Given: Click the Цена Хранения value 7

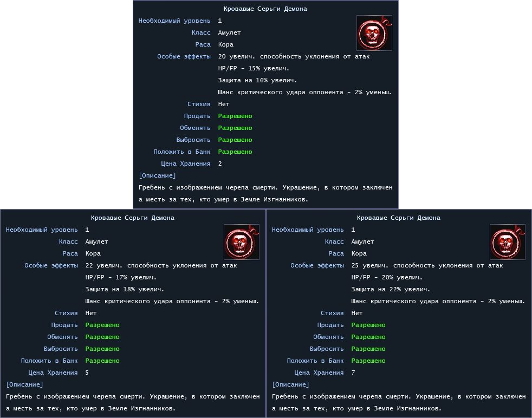Looking at the screenshot, I should coord(353,373).
